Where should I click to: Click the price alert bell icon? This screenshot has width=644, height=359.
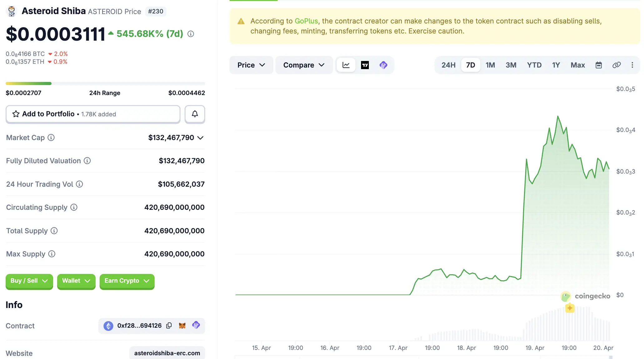click(195, 114)
